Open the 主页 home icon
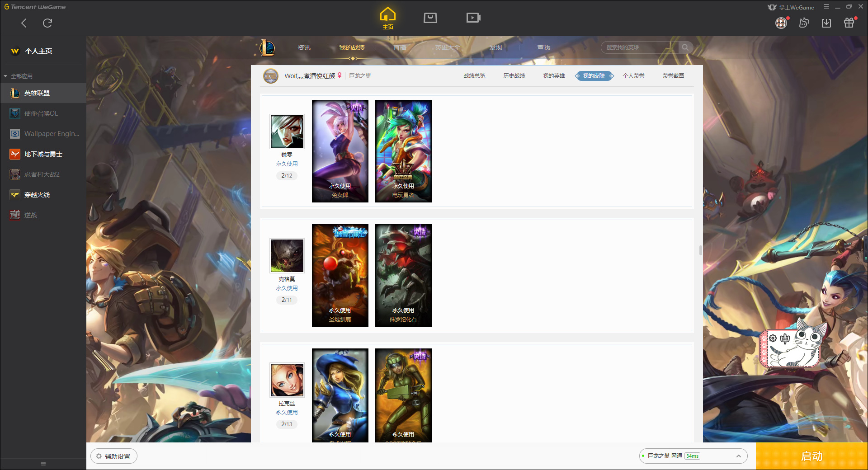The height and width of the screenshot is (470, 868). pyautogui.click(x=388, y=19)
